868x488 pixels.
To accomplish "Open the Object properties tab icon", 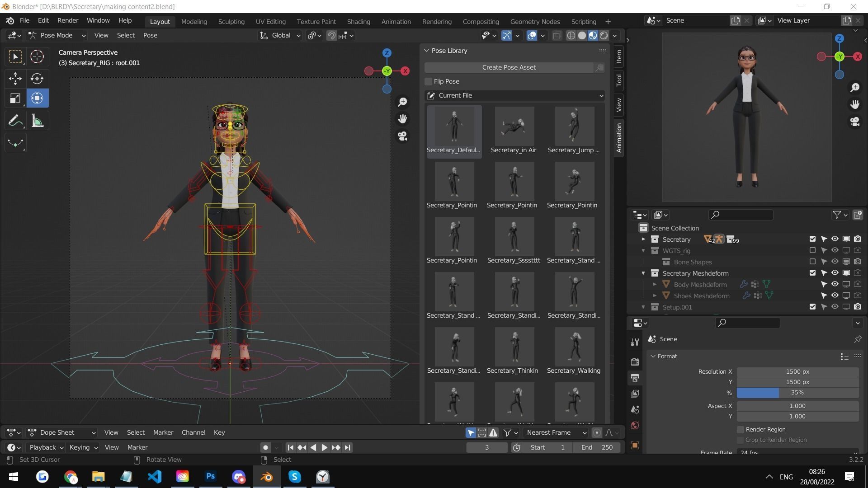I will point(635,445).
